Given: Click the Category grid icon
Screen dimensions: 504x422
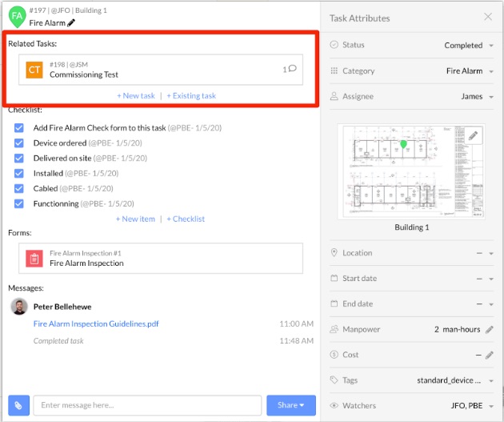Looking at the screenshot, I should pos(334,70).
